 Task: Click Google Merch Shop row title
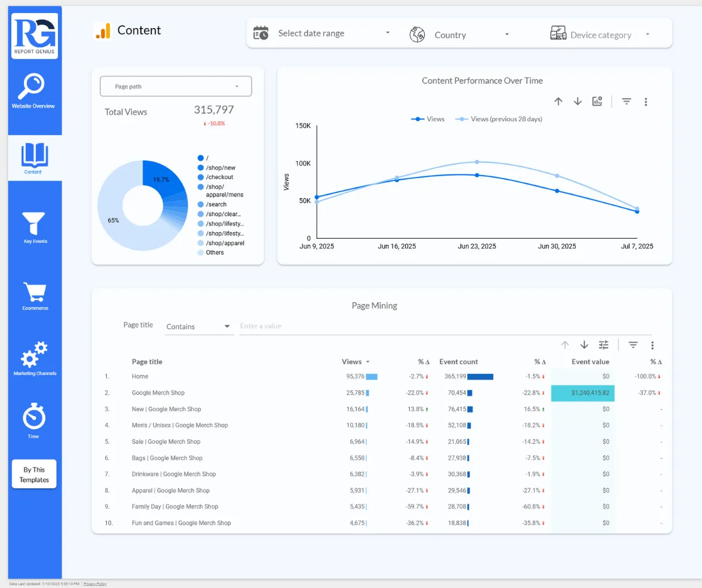tap(158, 392)
